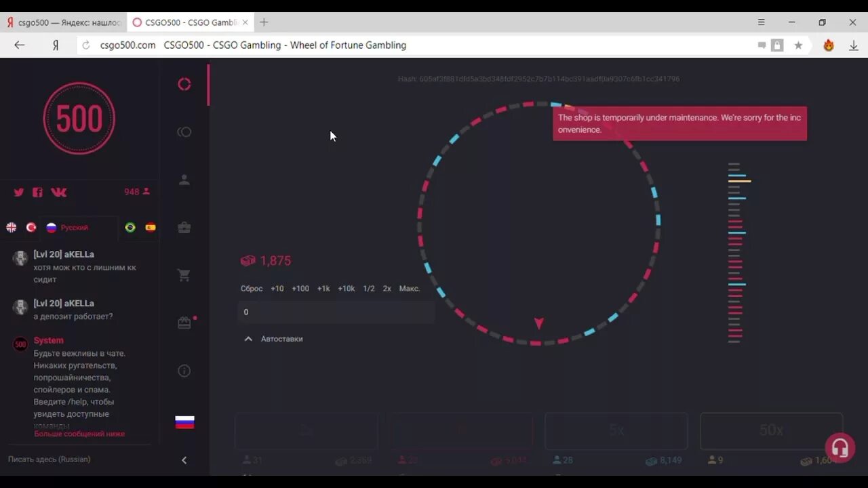Viewport: 868px width, 488px height.
Task: Click the balance 1,875 coins display
Action: 266,261
